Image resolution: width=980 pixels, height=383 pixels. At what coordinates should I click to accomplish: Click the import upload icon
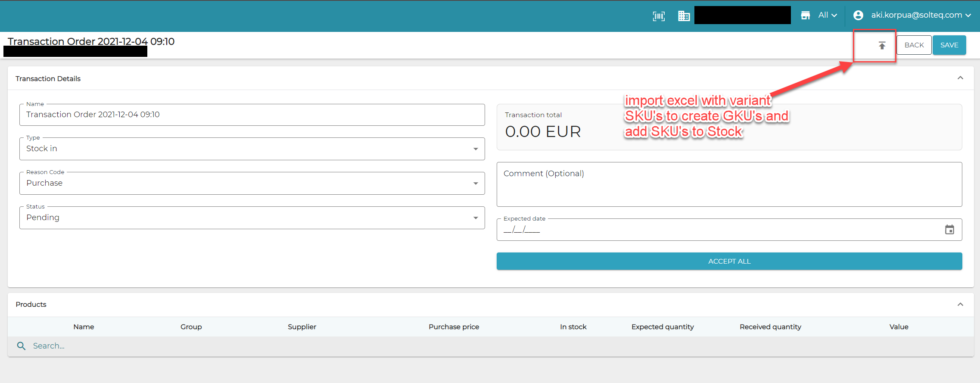(882, 46)
